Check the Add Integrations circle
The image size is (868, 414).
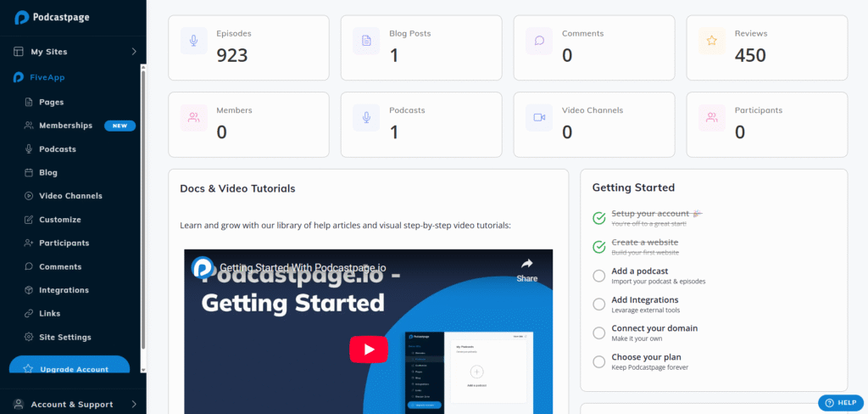599,305
